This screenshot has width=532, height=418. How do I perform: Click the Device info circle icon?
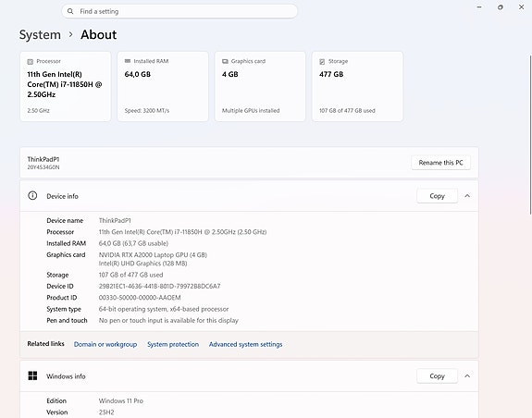(32, 196)
